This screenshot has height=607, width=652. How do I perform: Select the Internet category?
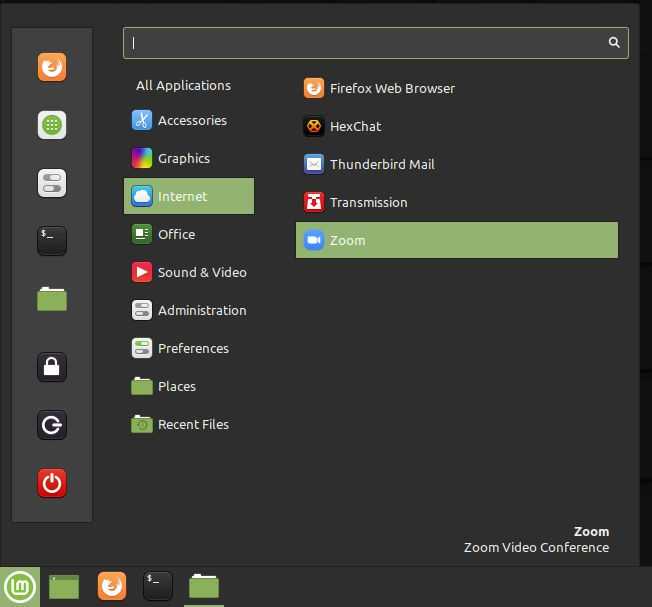click(189, 196)
